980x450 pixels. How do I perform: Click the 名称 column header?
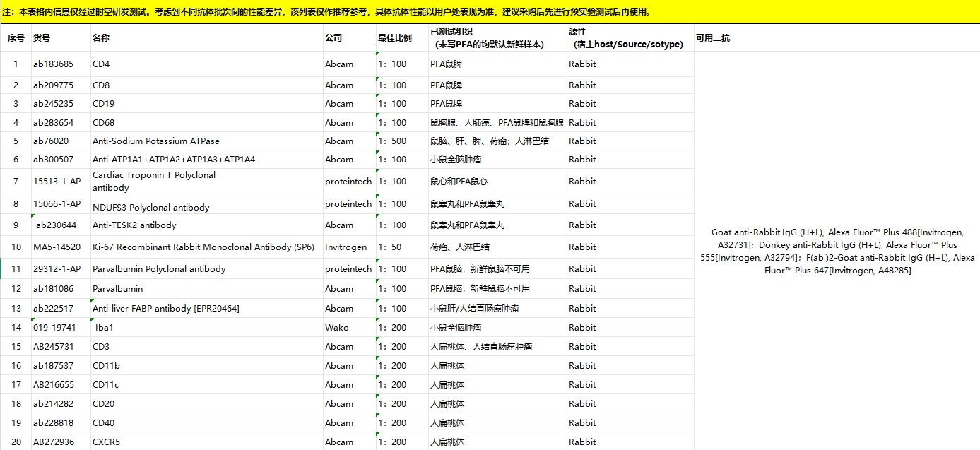point(207,38)
